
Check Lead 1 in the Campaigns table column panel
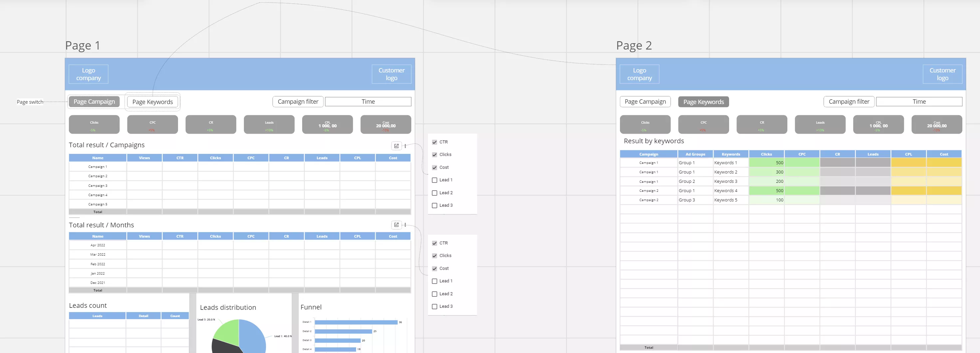click(x=435, y=180)
